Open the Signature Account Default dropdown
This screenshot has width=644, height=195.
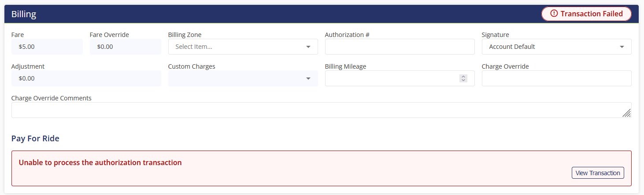click(557, 47)
